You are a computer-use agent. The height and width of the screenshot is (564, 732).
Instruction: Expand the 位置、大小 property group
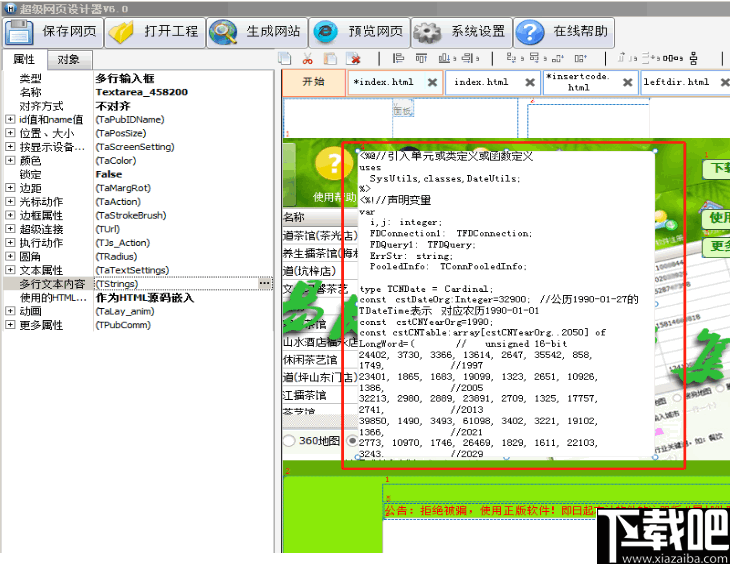point(10,133)
